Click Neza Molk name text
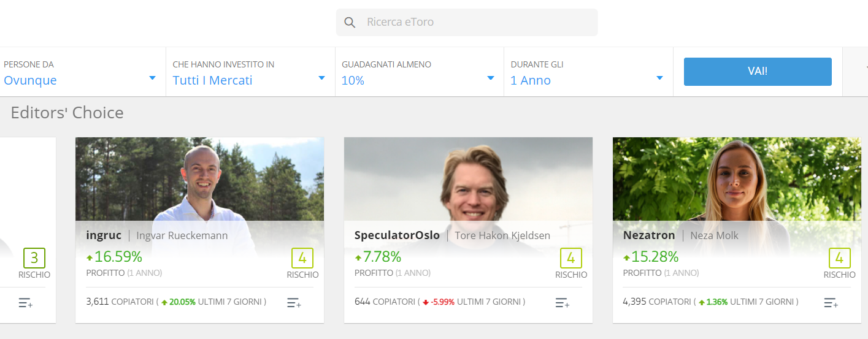This screenshot has height=339, width=868. click(714, 236)
